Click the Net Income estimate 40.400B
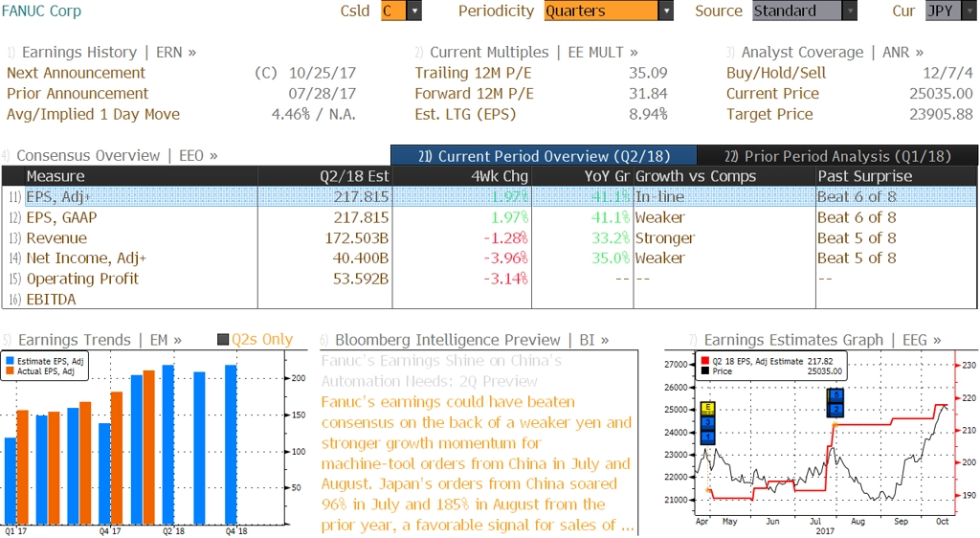This screenshot has width=980, height=538. pyautogui.click(x=361, y=258)
